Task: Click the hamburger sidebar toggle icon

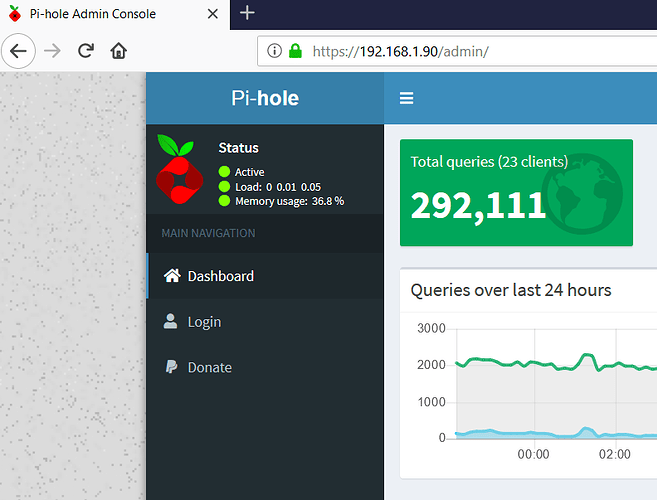Action: coord(406,98)
